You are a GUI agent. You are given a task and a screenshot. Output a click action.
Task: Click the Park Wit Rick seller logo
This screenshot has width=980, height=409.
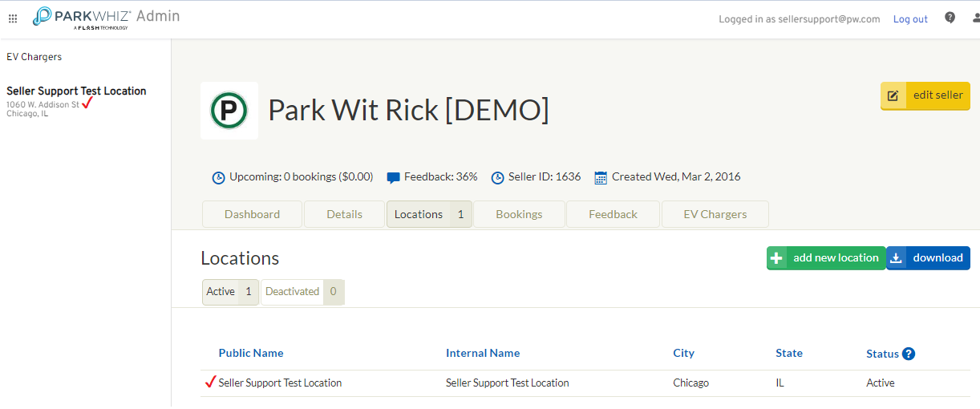tap(229, 111)
